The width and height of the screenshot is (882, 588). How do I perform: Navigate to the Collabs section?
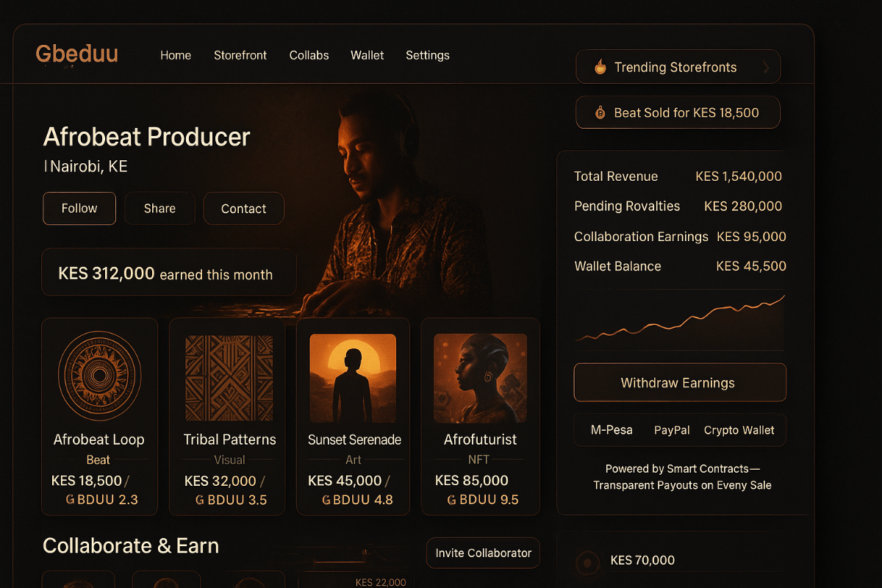coord(309,55)
